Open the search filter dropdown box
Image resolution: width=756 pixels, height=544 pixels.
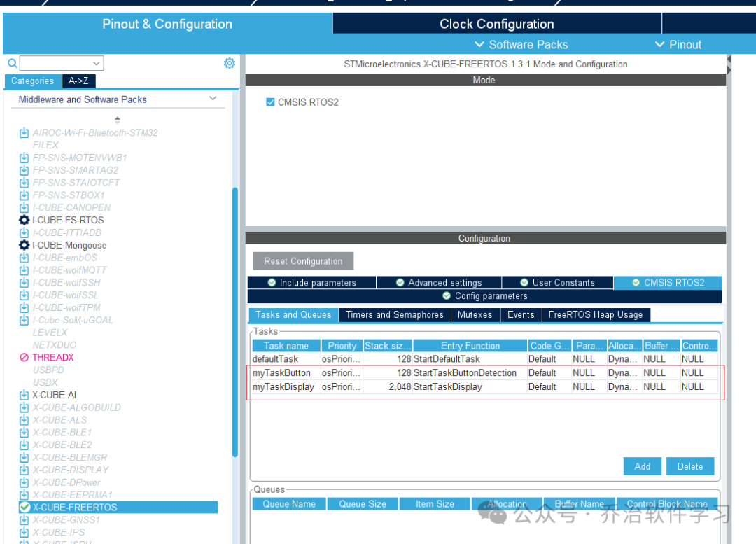pyautogui.click(x=62, y=63)
